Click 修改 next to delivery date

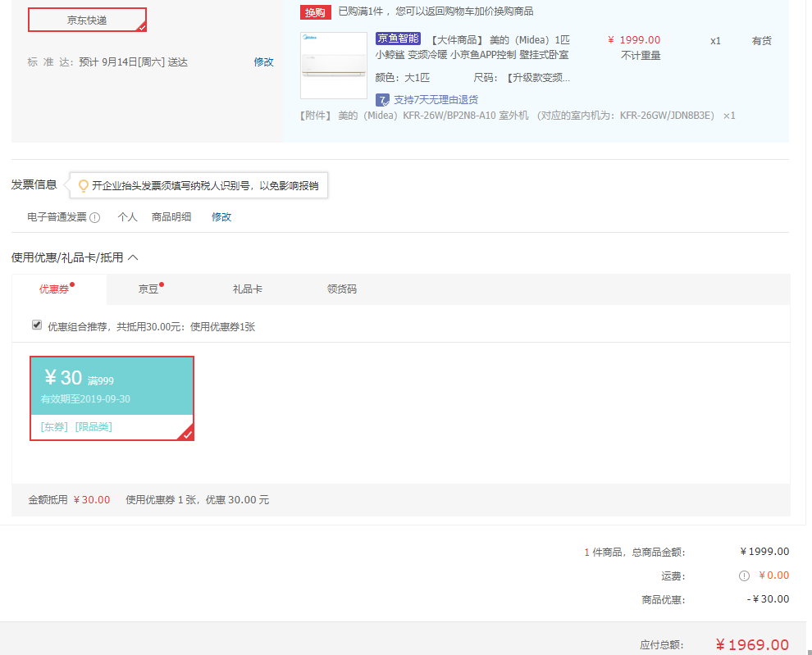pyautogui.click(x=263, y=62)
